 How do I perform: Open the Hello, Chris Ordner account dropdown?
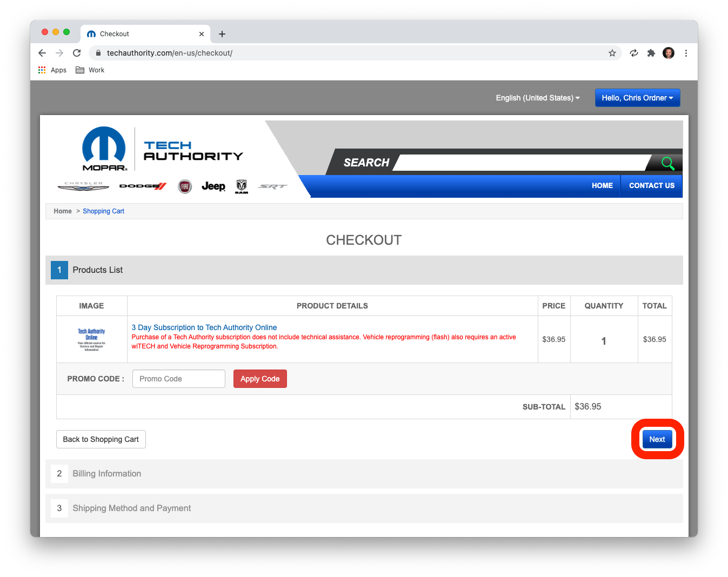click(x=638, y=98)
